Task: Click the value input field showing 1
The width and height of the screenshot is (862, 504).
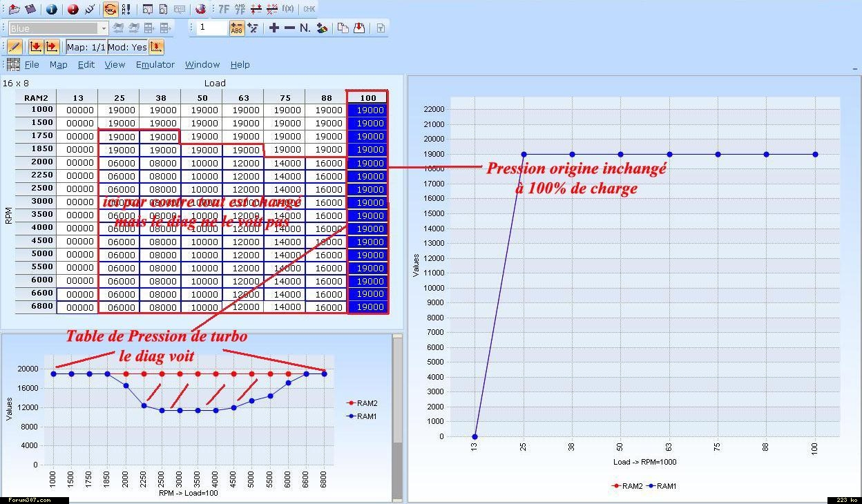Action: 211,28
